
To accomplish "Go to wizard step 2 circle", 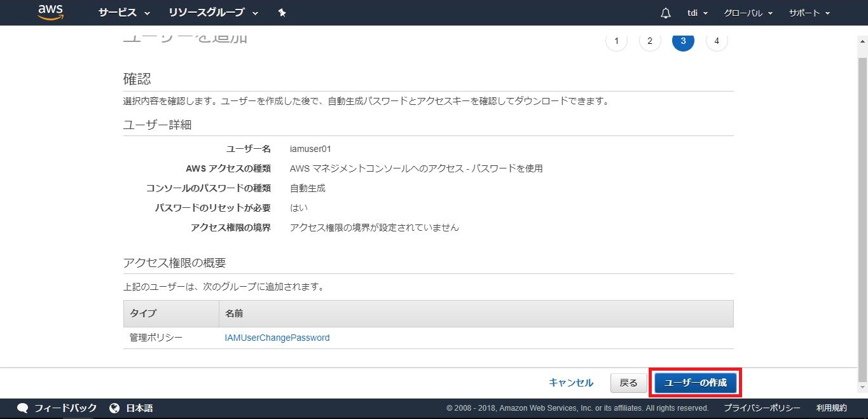I will (649, 41).
